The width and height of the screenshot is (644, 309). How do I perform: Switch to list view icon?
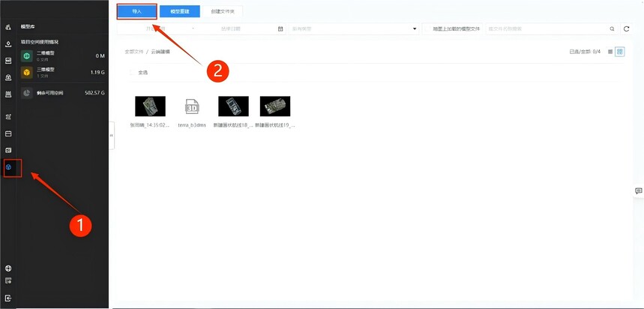(610, 52)
